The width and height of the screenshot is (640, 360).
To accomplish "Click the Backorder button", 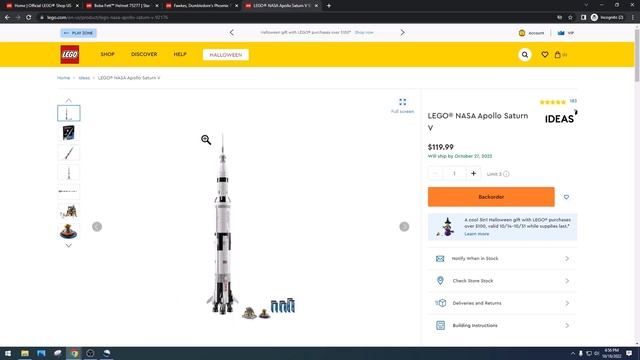I will tap(491, 197).
